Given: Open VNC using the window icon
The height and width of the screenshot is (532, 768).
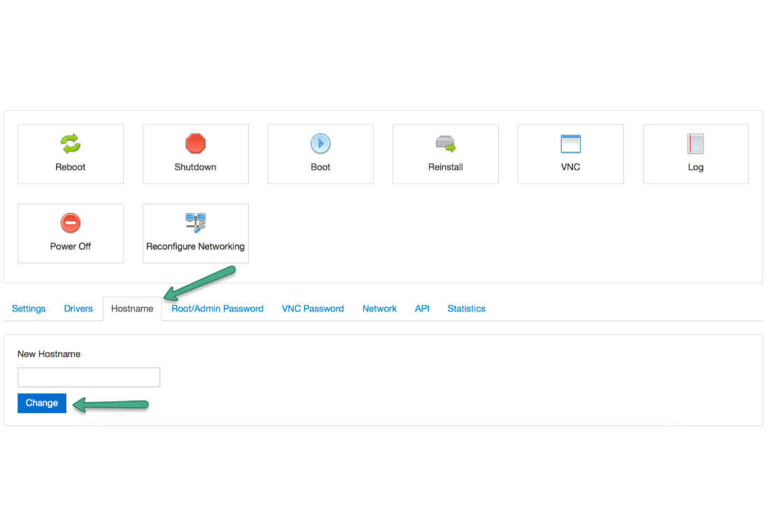Looking at the screenshot, I should 571,144.
